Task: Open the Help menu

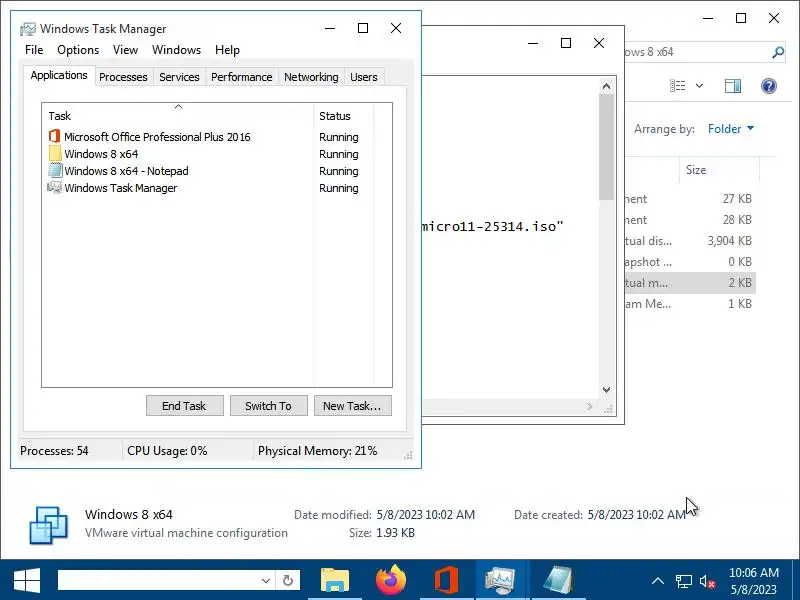Action: (227, 50)
